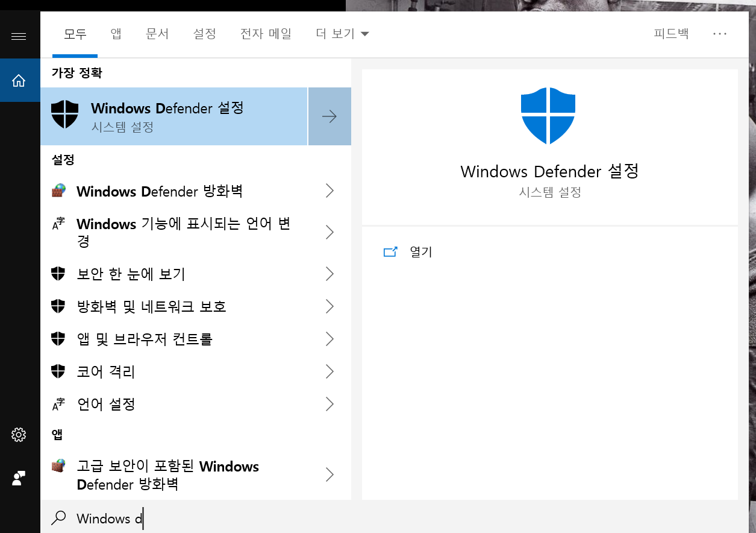The height and width of the screenshot is (533, 756).
Task: Click the open-in-new-window icon beside 열기
Action: pos(391,251)
